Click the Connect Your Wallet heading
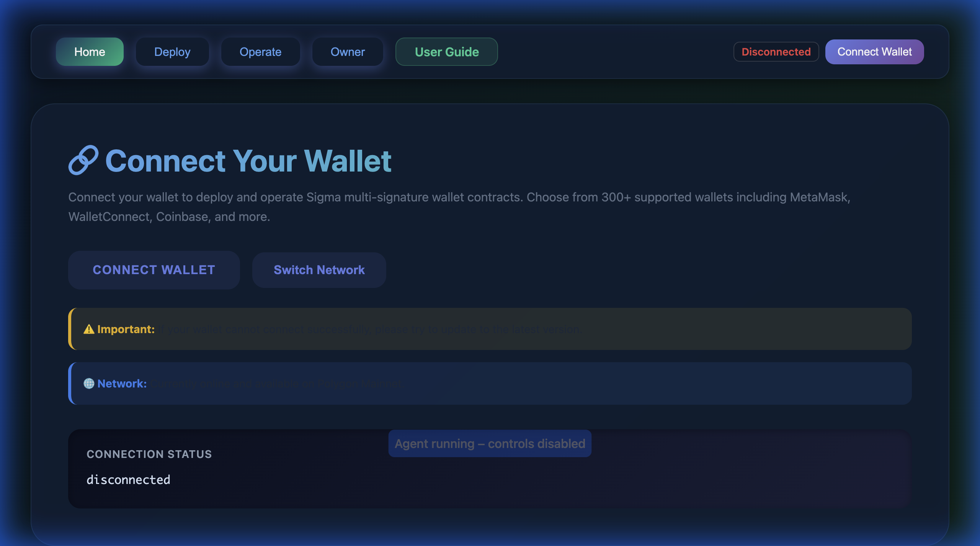This screenshot has height=546, width=980. [x=248, y=161]
